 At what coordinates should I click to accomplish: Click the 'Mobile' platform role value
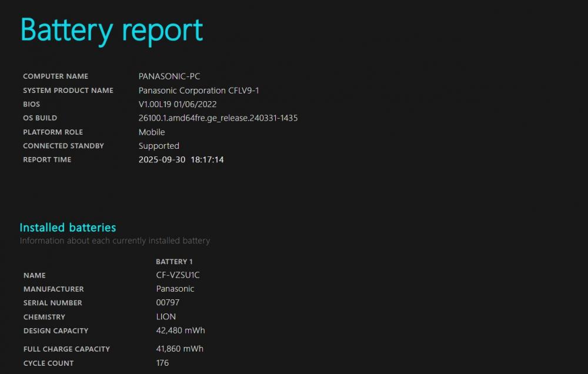pyautogui.click(x=152, y=132)
